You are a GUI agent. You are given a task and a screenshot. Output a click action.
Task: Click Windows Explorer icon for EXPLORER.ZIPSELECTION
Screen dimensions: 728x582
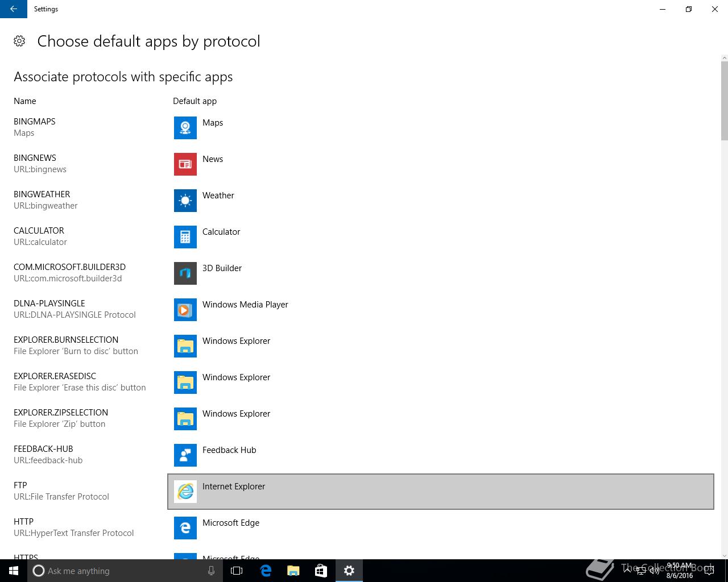[185, 419]
